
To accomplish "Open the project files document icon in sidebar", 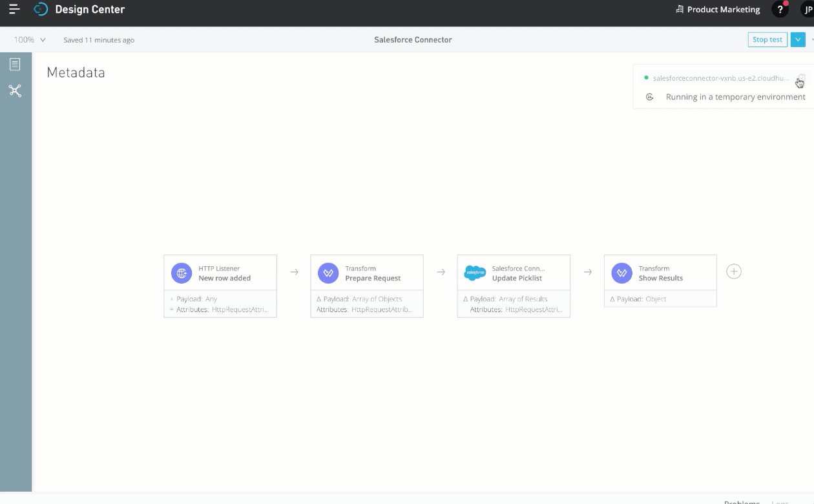I will coord(15,64).
